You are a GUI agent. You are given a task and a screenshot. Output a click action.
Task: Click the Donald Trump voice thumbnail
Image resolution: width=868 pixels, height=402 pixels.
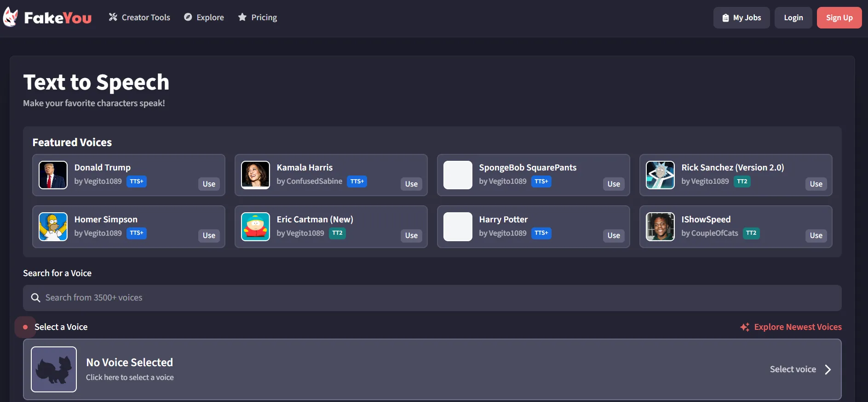[x=53, y=175]
